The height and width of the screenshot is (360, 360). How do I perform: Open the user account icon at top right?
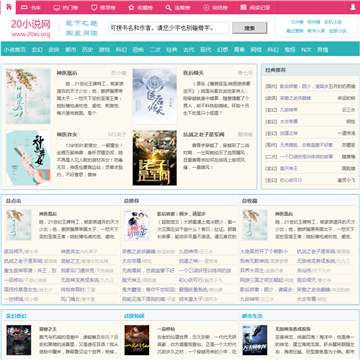pos(353,7)
